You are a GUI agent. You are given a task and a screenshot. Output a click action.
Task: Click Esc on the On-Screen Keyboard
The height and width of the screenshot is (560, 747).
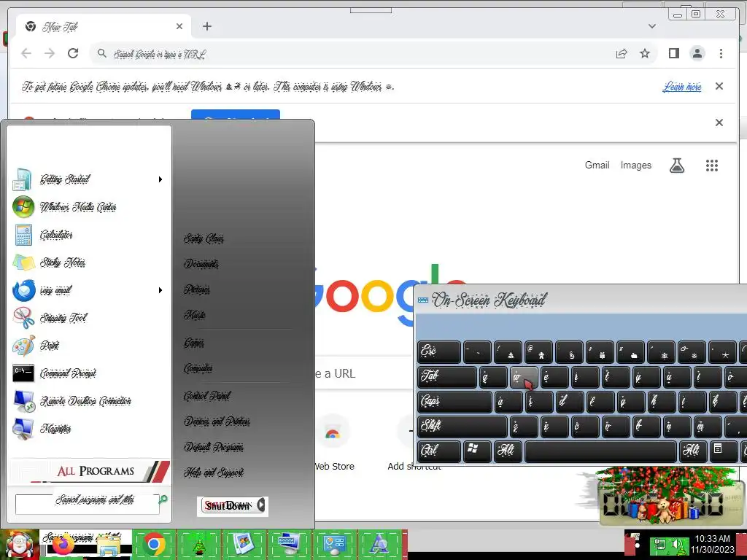pyautogui.click(x=438, y=352)
